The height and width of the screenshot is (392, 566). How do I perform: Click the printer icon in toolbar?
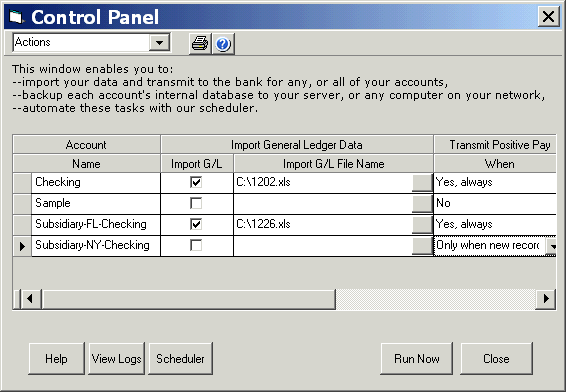[200, 44]
